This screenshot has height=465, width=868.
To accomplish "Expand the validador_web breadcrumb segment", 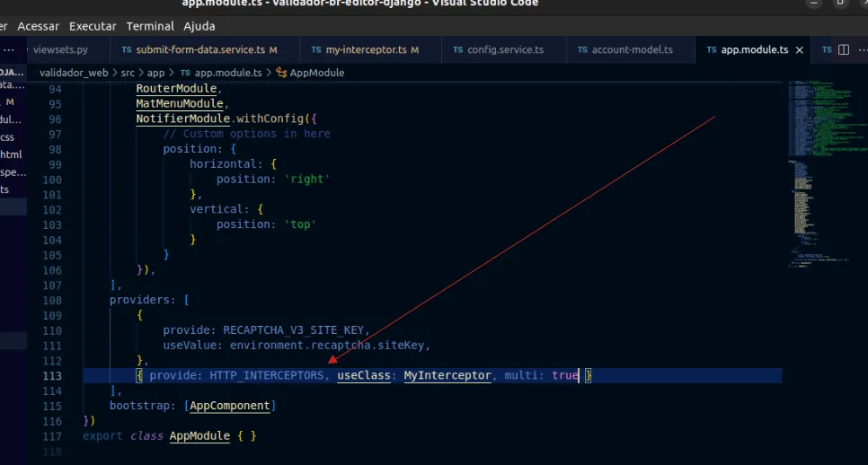I will coord(74,73).
